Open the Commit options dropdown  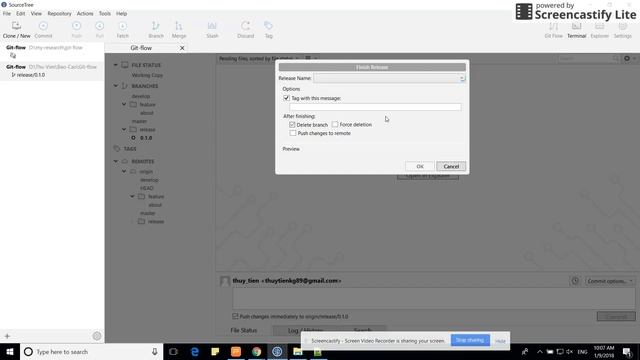point(610,281)
